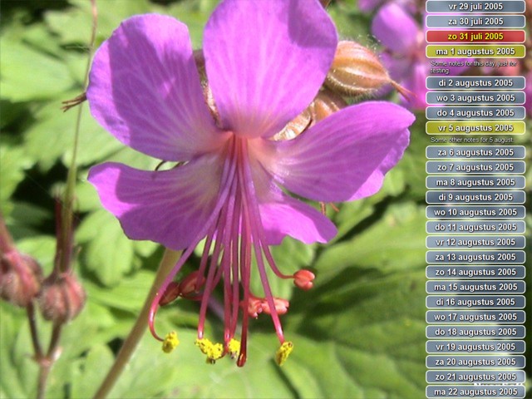This screenshot has height=399, width=532.
Task: Choose do 4 augustus 2005
Action: click(475, 113)
